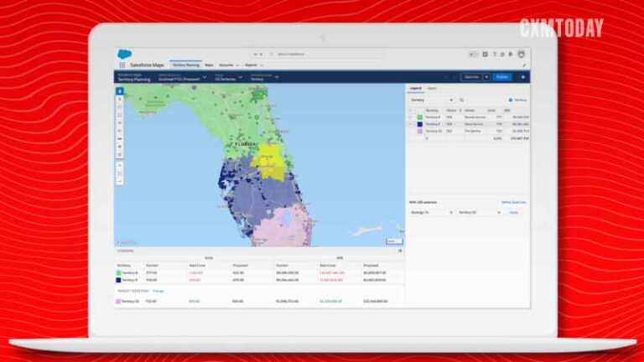Open the Accounts tab
644x362 pixels.
point(226,65)
